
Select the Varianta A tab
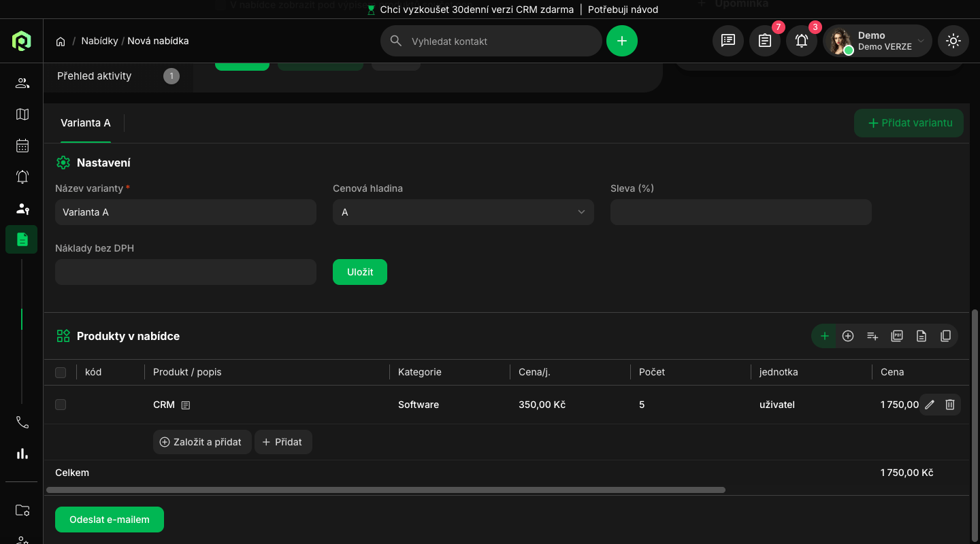(86, 123)
